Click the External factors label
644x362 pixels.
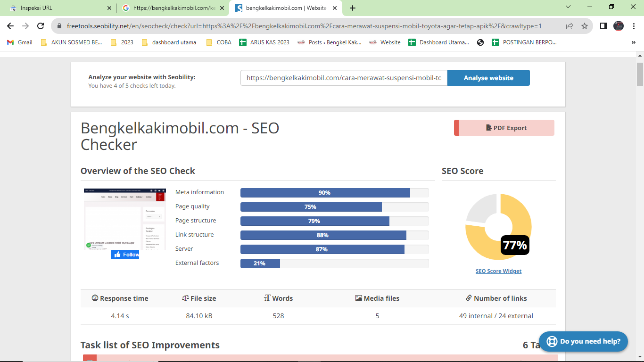tap(197, 263)
